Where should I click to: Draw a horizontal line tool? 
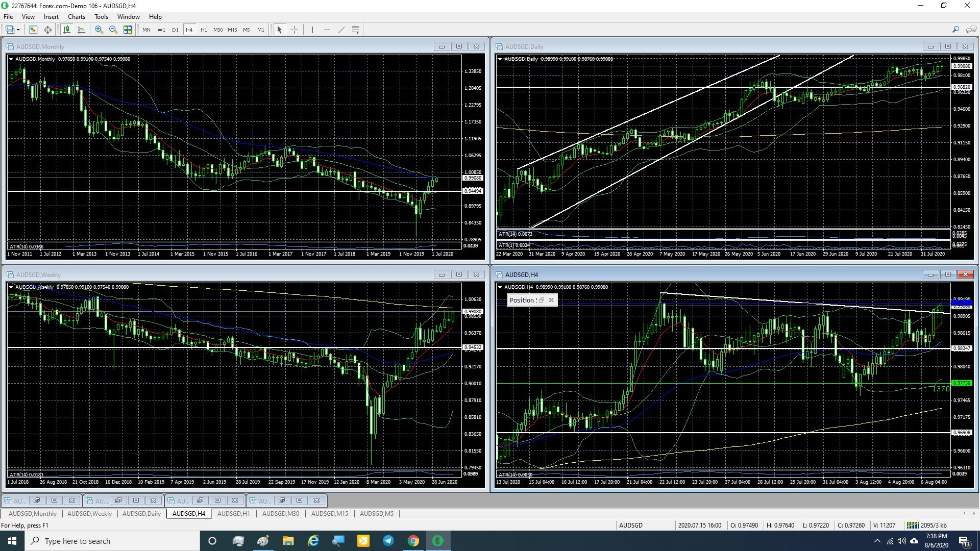(327, 30)
